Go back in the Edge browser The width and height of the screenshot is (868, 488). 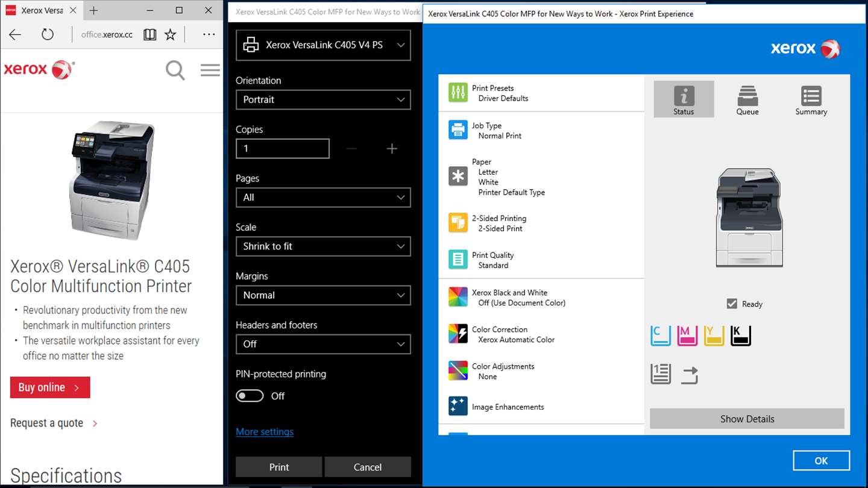coord(15,34)
